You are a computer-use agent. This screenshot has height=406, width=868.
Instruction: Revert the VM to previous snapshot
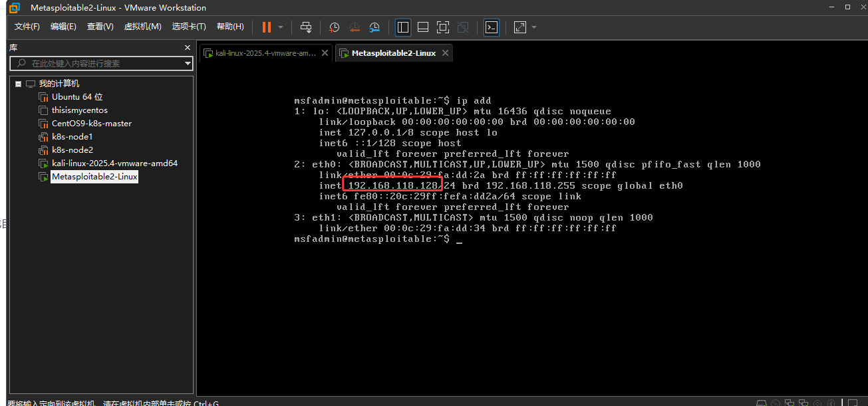tap(355, 27)
